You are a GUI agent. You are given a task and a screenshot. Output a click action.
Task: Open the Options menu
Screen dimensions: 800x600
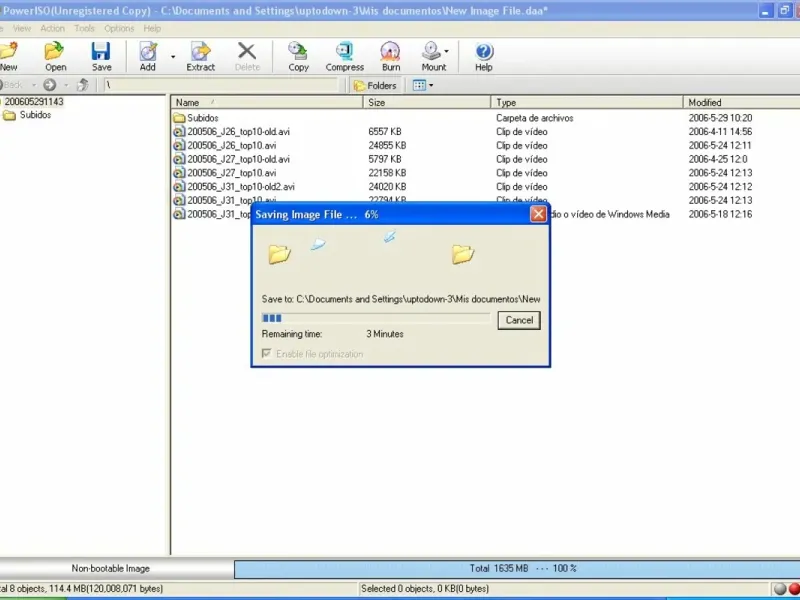119,29
